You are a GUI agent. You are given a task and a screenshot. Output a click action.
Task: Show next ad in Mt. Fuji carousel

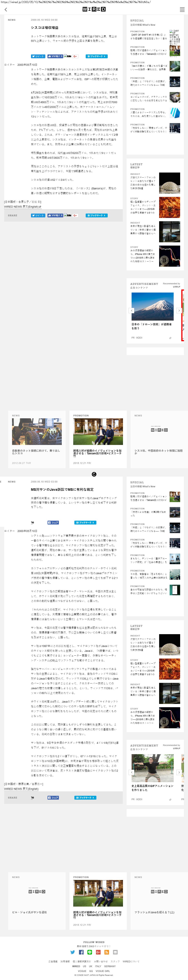179,310
